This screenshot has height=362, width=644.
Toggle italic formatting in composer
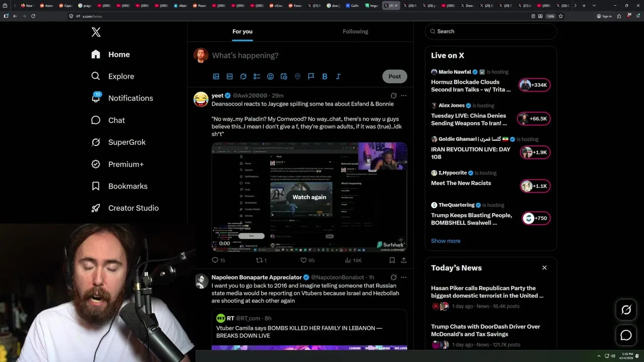pos(338,76)
